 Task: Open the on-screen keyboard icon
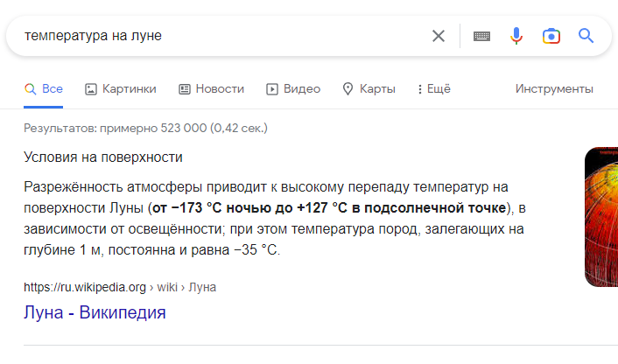point(481,36)
